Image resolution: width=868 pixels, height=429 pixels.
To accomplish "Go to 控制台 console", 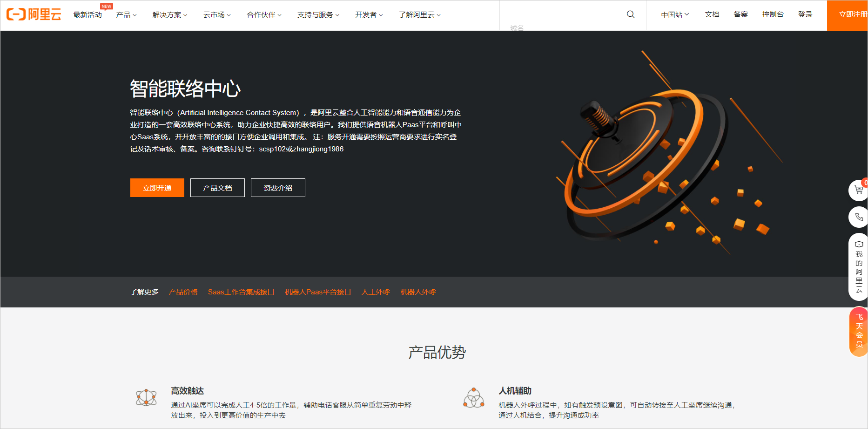I will [773, 14].
